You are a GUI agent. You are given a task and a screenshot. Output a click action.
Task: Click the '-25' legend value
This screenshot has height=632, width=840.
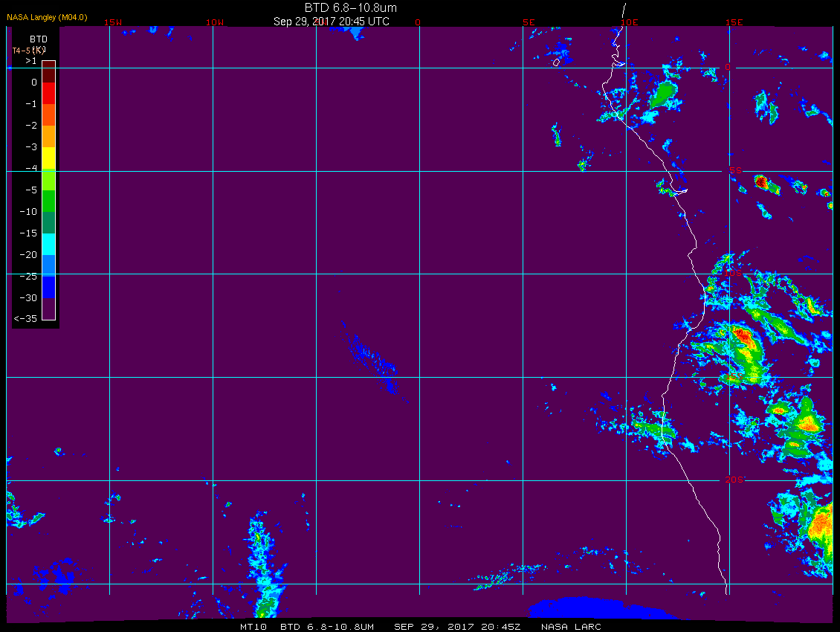(x=28, y=276)
